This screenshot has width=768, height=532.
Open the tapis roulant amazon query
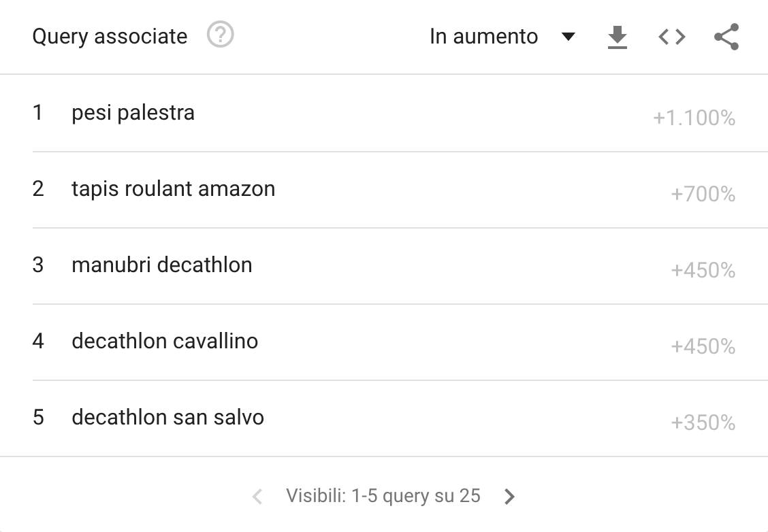tap(172, 188)
